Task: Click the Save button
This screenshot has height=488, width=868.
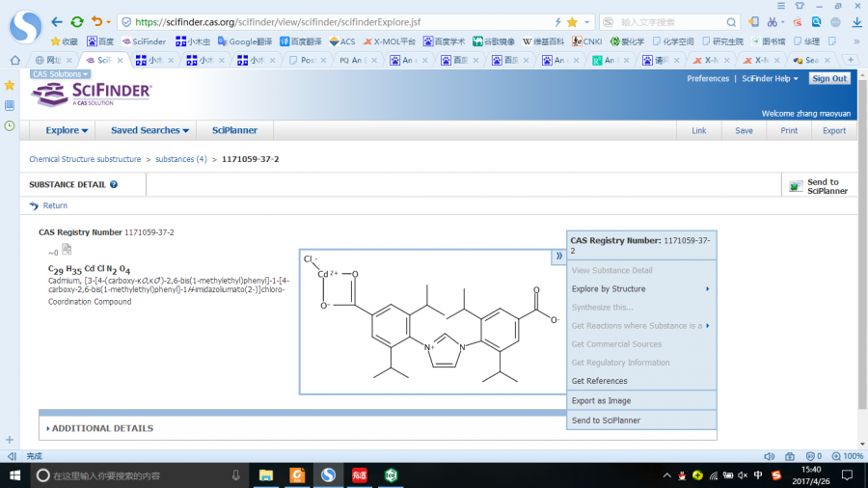Action: coord(744,130)
